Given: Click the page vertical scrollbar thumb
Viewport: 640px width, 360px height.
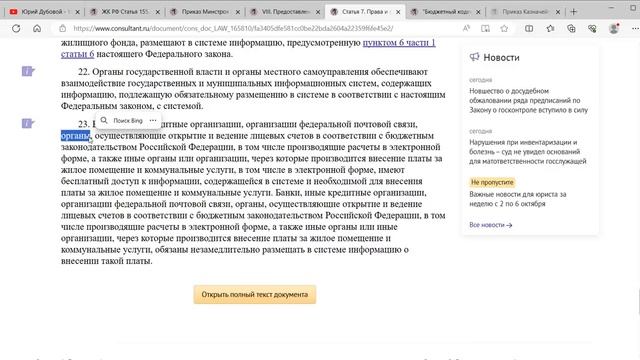Looking at the screenshot, I should tap(638, 302).
